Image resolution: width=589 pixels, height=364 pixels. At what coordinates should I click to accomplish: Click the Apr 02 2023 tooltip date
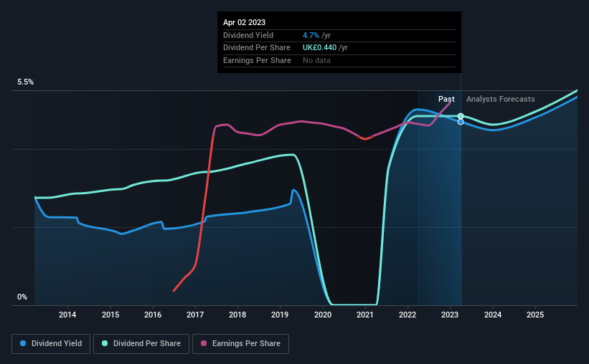click(x=244, y=22)
